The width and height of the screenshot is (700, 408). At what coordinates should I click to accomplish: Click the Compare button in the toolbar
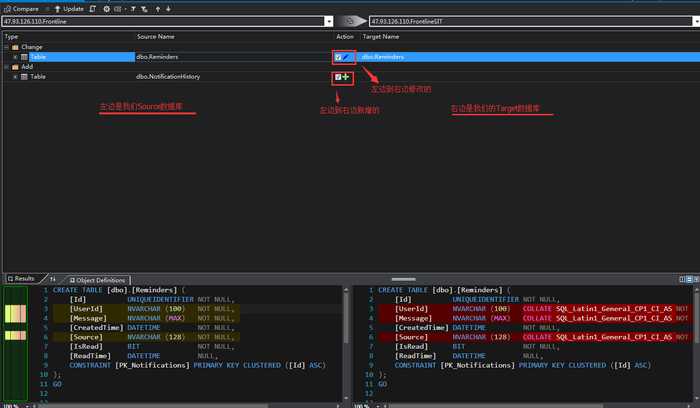point(21,8)
